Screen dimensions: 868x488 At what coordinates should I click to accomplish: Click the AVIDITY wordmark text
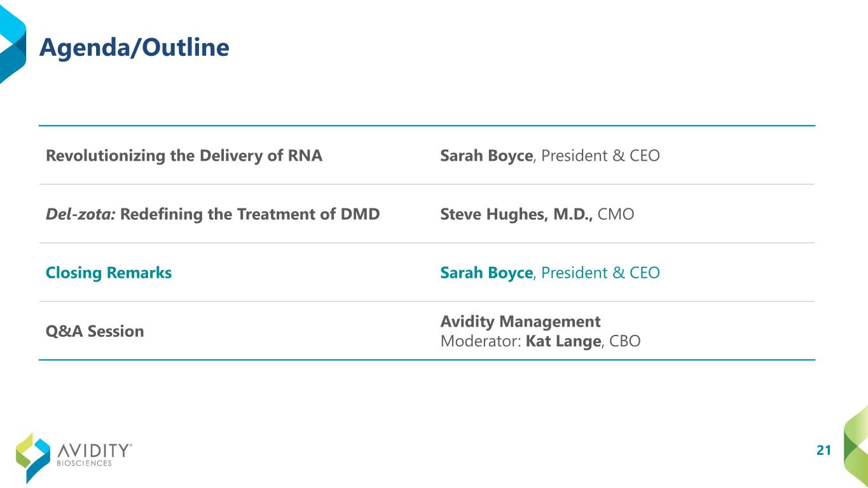tap(94, 451)
